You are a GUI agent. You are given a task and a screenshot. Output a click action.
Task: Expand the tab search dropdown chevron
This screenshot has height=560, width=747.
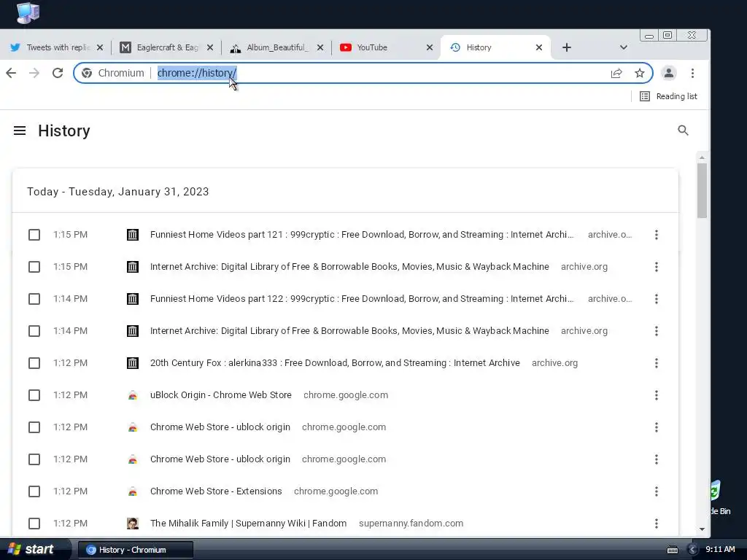point(623,47)
